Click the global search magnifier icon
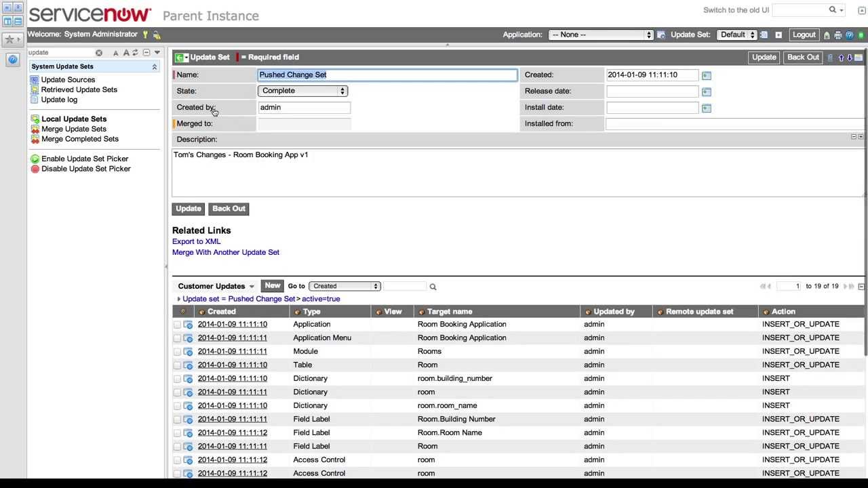Screen dimensions: 868x488 [x=833, y=9]
